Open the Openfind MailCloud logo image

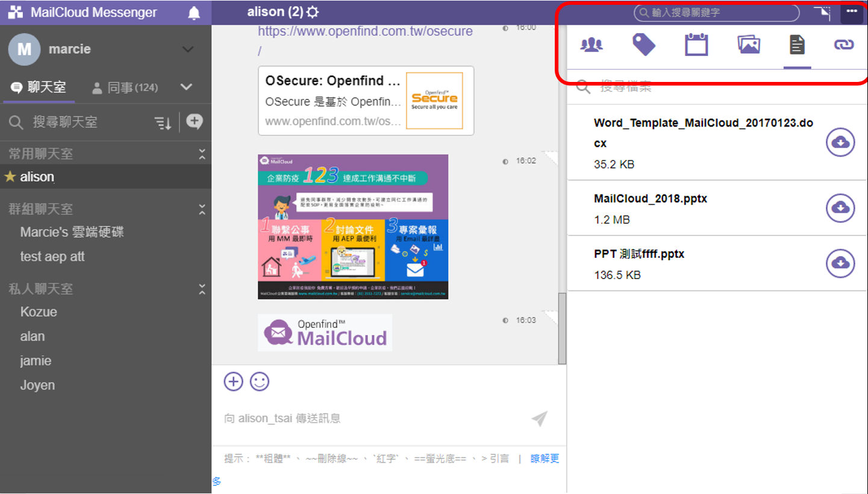click(x=325, y=333)
